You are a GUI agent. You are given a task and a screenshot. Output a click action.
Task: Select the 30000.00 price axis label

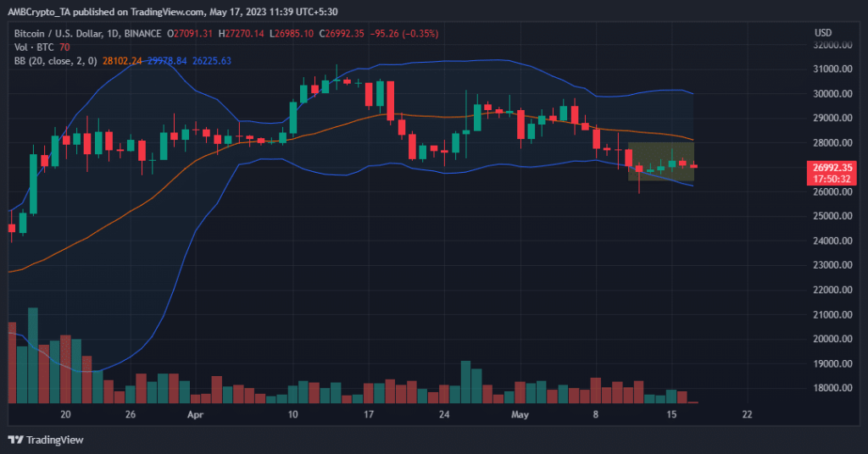[832, 94]
